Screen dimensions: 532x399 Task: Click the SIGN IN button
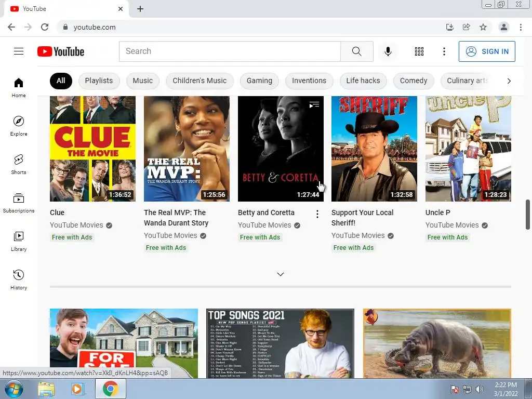point(487,51)
